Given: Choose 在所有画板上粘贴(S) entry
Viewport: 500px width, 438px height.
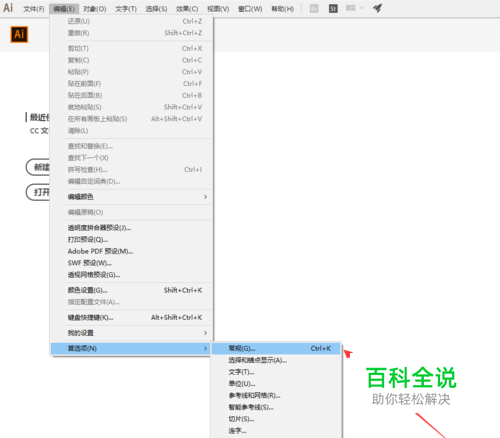Looking at the screenshot, I should (x=132, y=119).
